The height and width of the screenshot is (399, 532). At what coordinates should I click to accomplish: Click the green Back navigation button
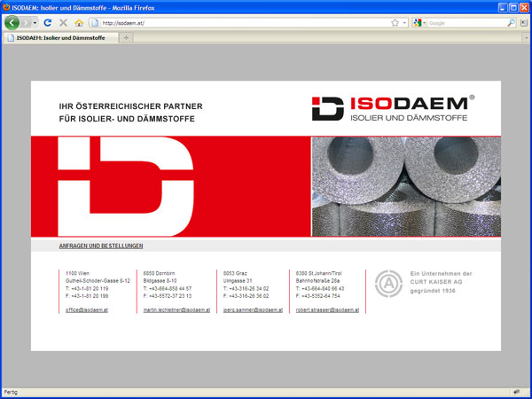[12, 23]
